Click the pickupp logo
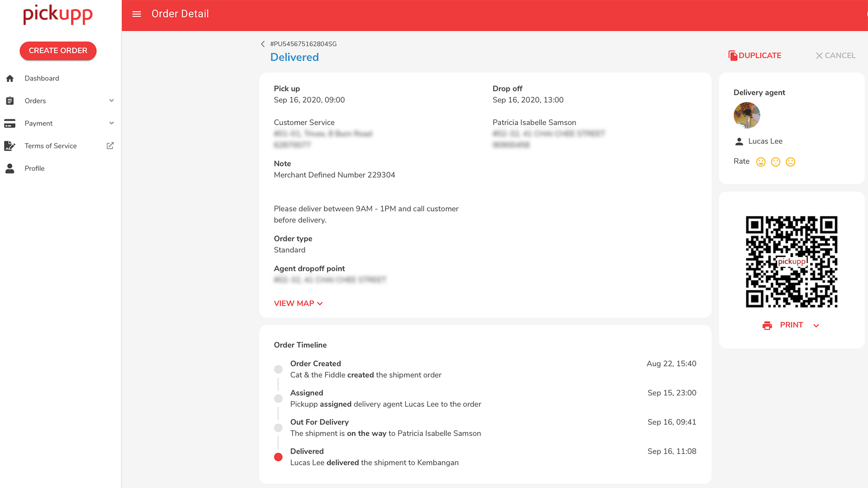 pyautogui.click(x=58, y=14)
